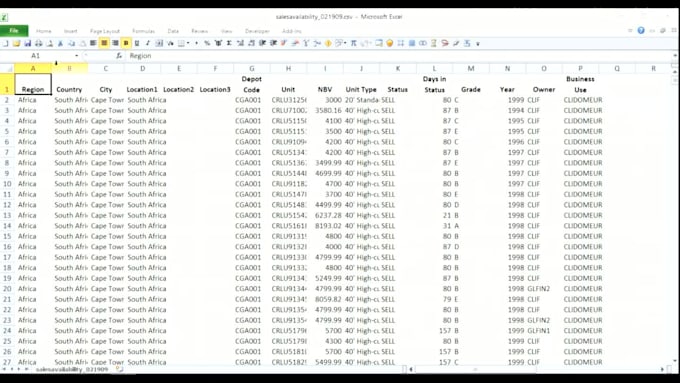Open Excel Help via blue question mark

click(641, 30)
